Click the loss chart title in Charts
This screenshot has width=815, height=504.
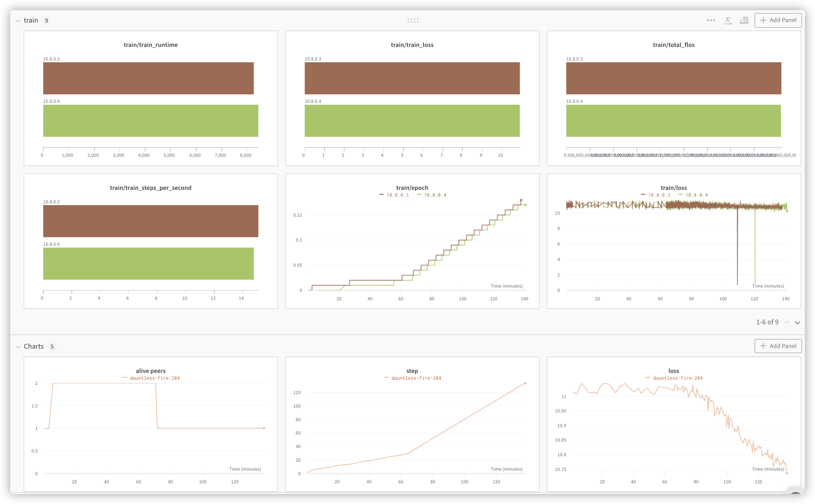click(x=674, y=371)
